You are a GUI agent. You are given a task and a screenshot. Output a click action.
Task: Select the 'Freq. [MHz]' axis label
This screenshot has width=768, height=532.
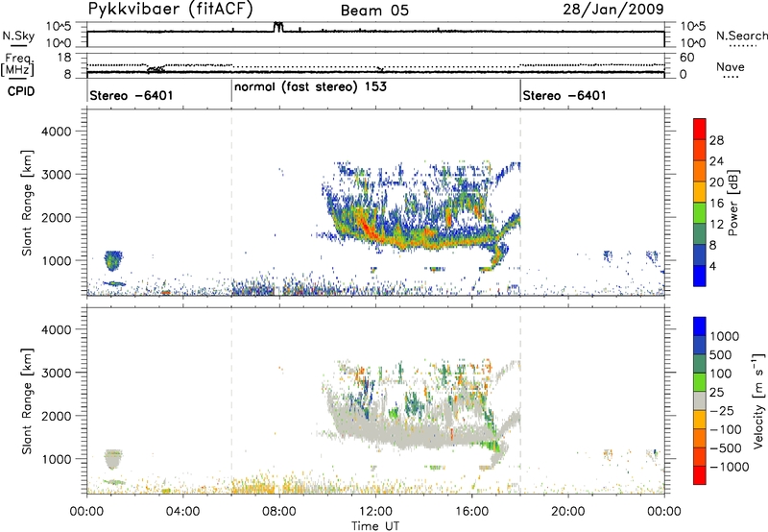[x=17, y=64]
